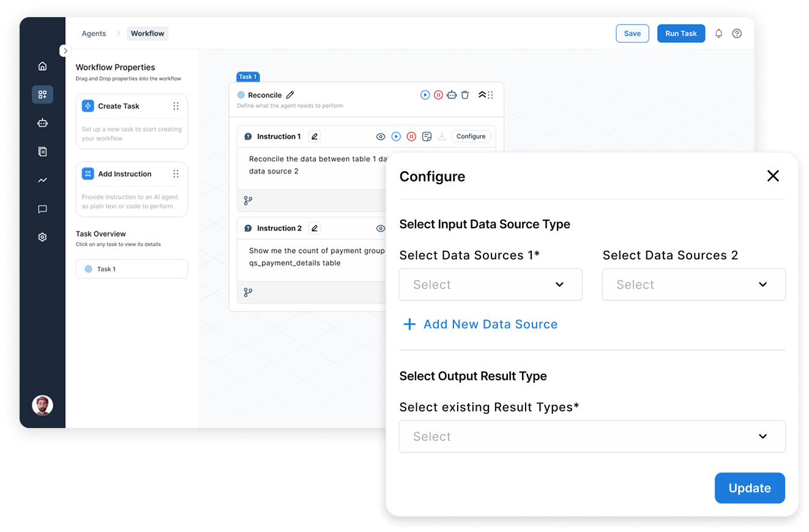Click the Home icon in the sidebar
Screen dimensions: 809x532
click(42, 66)
